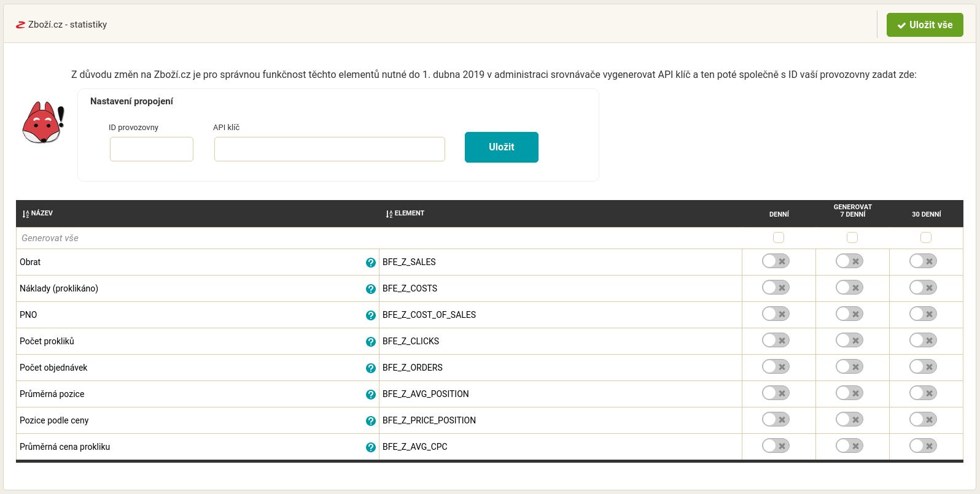Open help icon for Pozice podle ceny row
This screenshot has width=980, height=494.
pos(371,421)
